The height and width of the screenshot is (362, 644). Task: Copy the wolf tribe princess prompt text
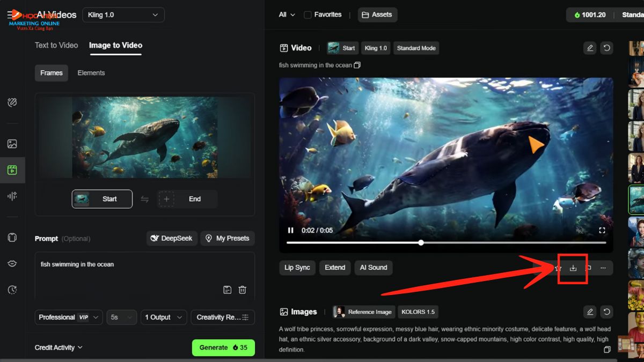click(607, 350)
